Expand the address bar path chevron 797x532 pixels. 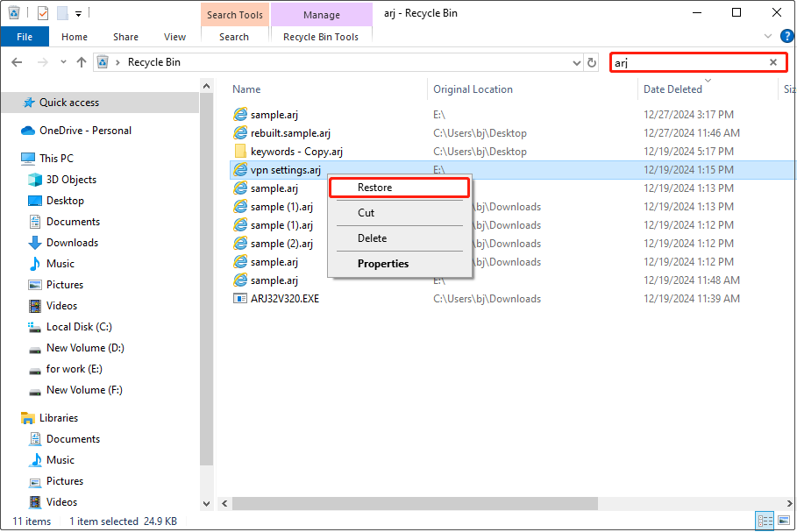coord(117,62)
